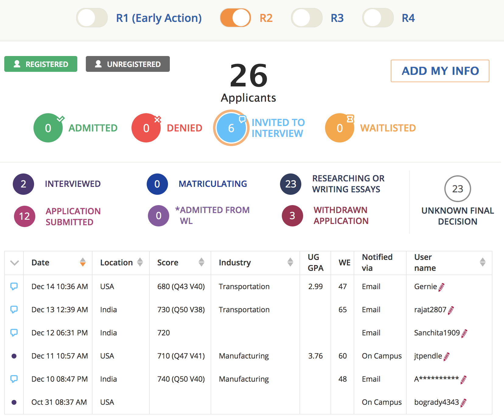504x420 pixels.
Task: Click the interview bubble icon on Dec 12 row
Action: [x=14, y=333]
